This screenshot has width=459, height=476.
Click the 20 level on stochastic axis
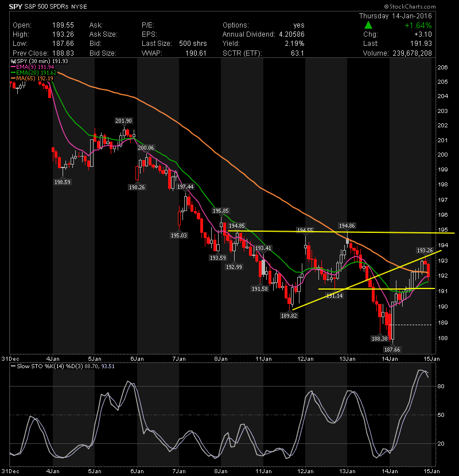(441, 443)
